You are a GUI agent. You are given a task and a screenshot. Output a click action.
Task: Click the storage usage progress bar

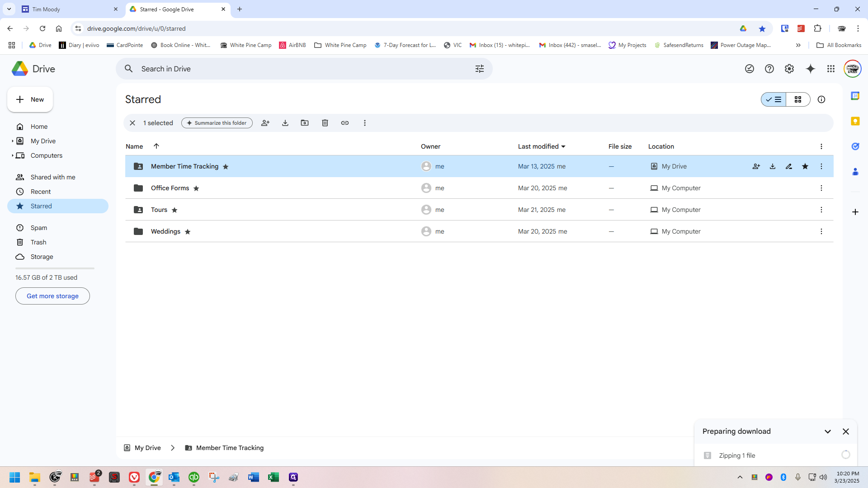(55, 268)
